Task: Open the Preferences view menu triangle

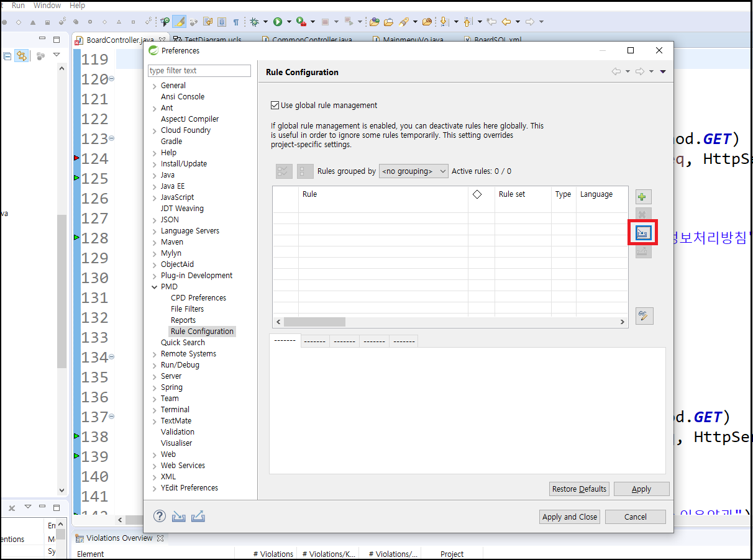Action: 663,71
